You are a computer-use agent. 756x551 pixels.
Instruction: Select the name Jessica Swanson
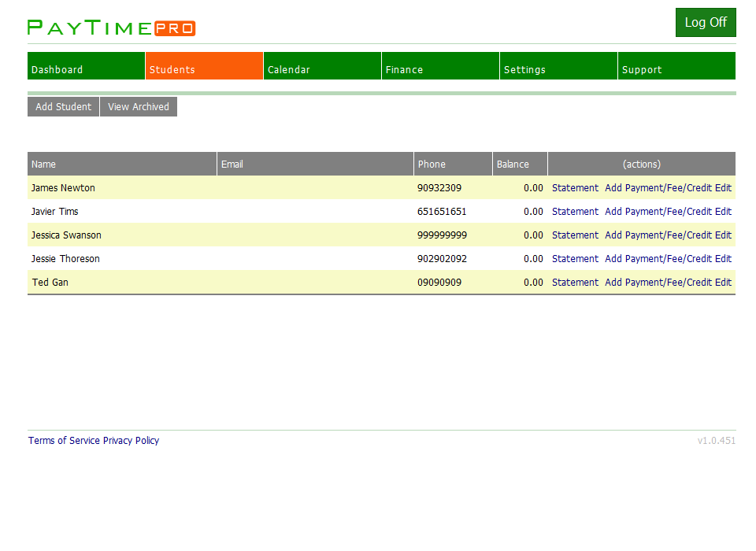click(x=66, y=235)
